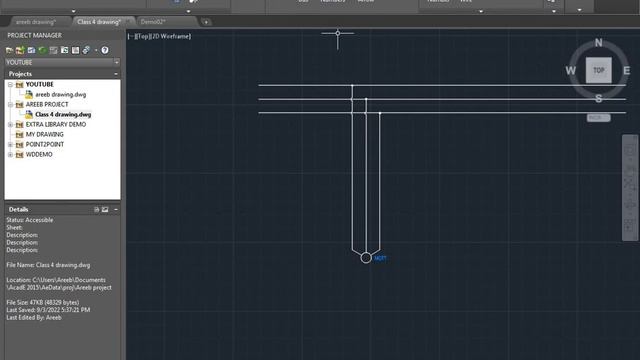The image size is (640, 360).
Task: Select the motor symbol circle
Action: (x=366, y=258)
